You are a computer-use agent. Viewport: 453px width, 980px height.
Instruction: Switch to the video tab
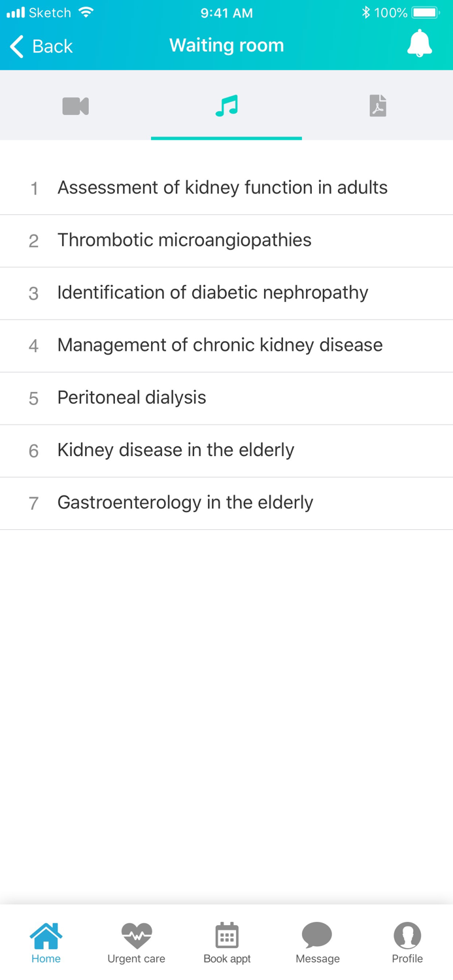[75, 106]
